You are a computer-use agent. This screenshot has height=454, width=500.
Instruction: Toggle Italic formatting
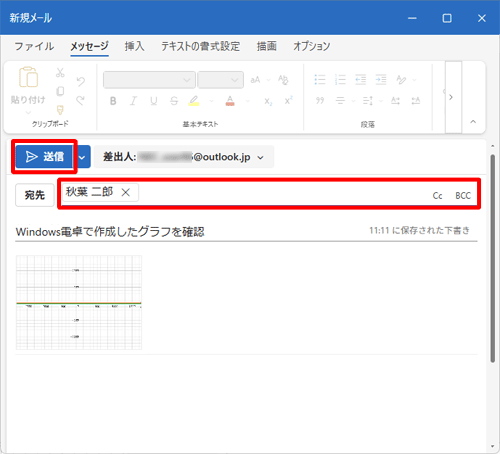(133, 101)
